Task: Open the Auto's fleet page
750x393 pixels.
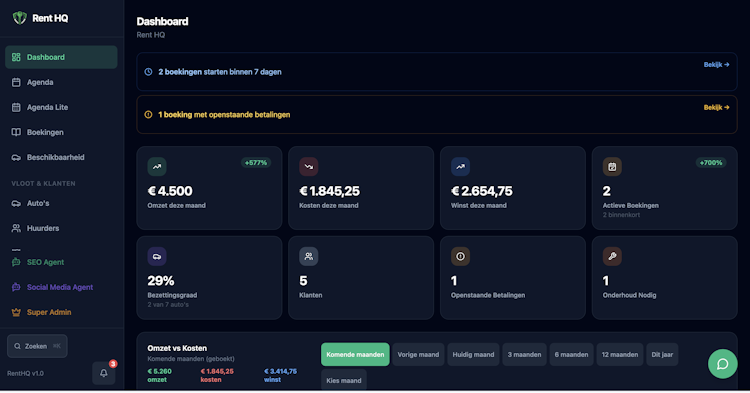Action: 61,203
